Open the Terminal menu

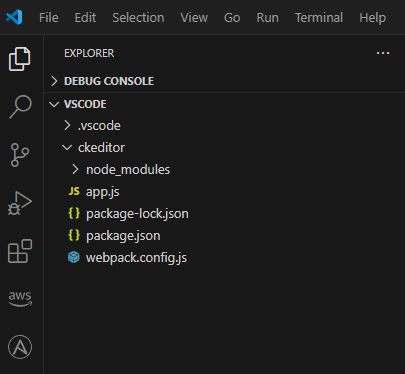click(319, 17)
